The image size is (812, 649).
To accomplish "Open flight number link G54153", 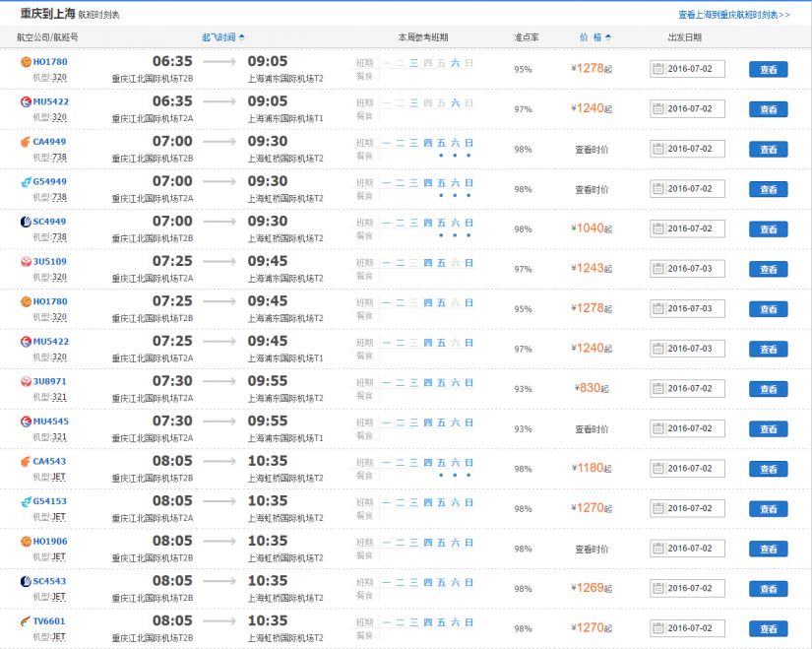I will 50,500.
